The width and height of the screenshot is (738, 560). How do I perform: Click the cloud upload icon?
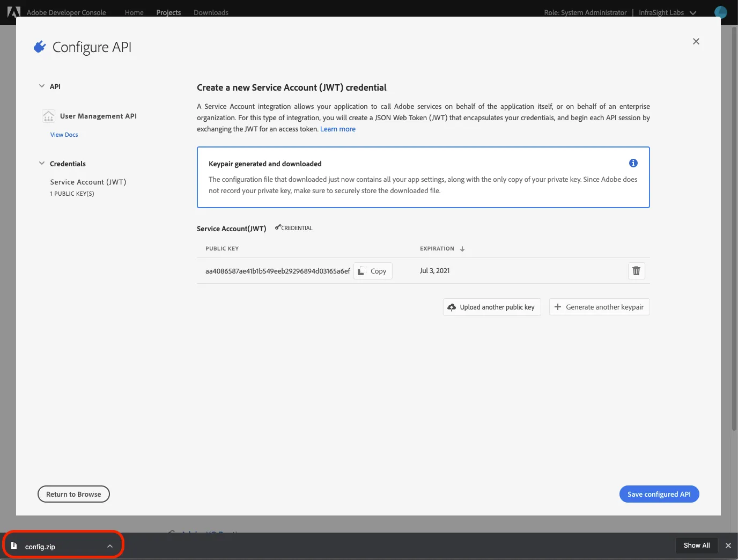[x=452, y=307]
